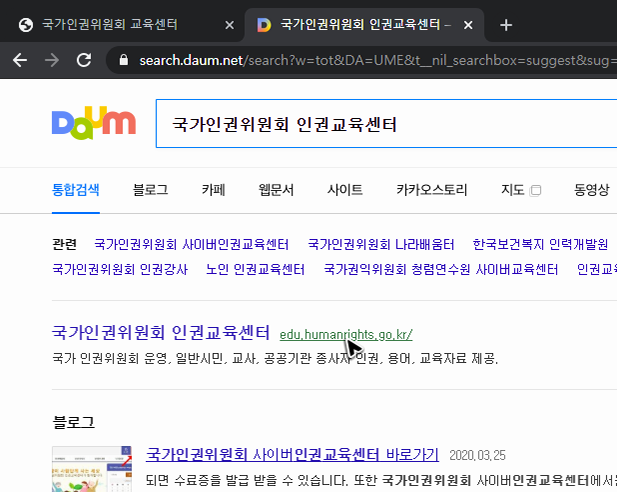
Task: Click the Daum favicon on the active tab
Action: 264,25
